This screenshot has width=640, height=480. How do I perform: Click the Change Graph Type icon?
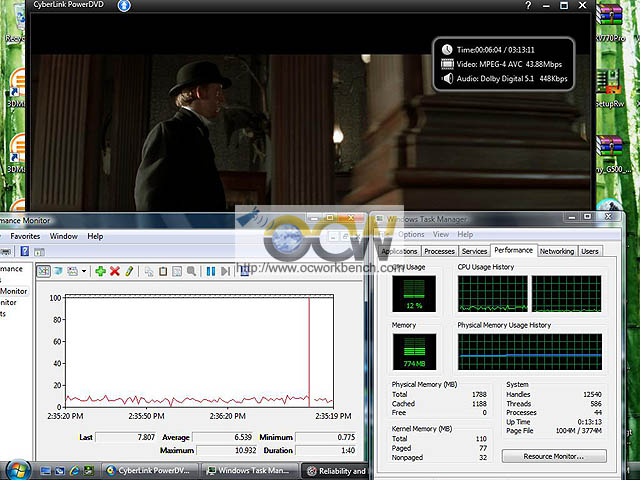click(73, 271)
